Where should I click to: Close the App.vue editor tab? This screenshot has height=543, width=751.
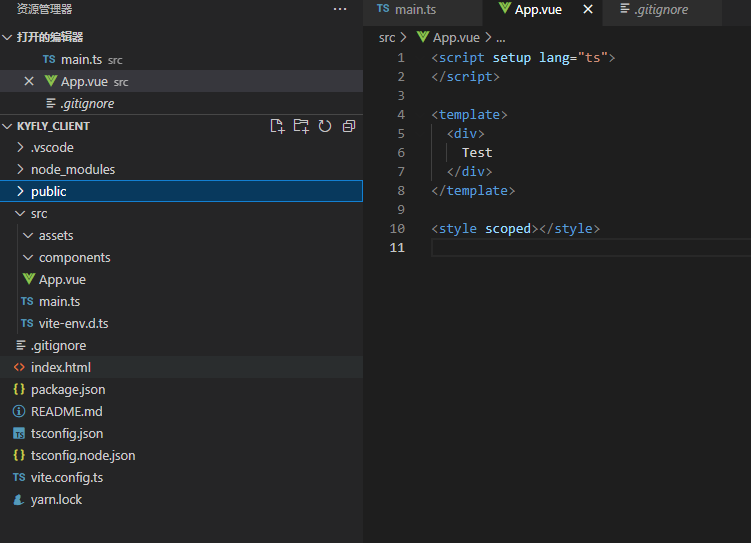pyautogui.click(x=588, y=9)
